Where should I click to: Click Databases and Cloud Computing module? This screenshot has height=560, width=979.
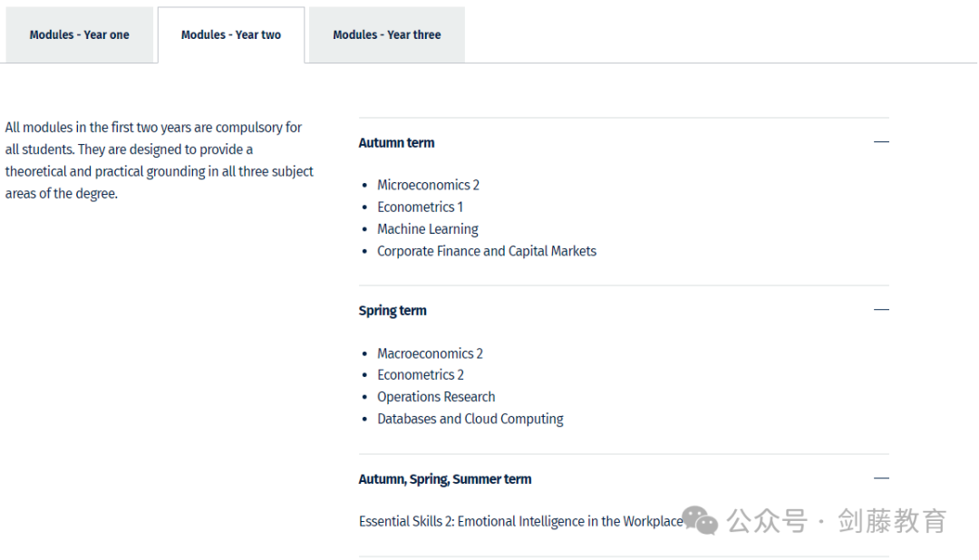tap(470, 419)
